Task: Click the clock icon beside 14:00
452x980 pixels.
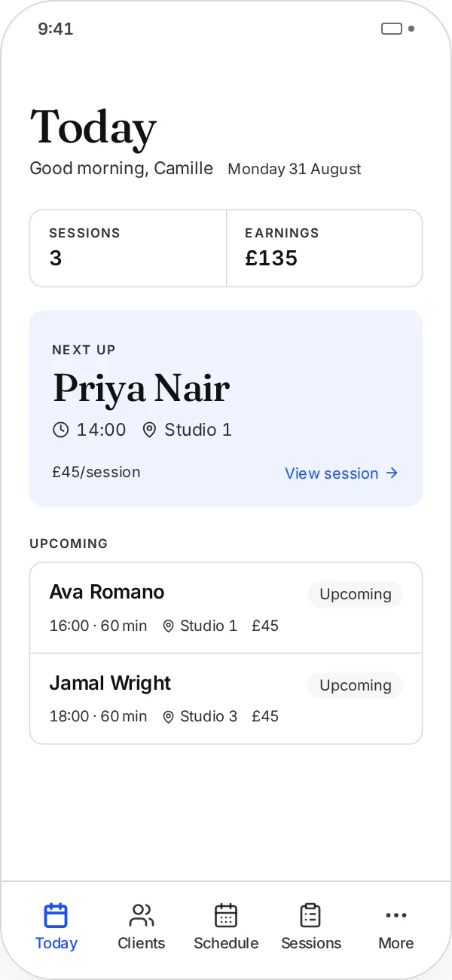Action: click(60, 430)
